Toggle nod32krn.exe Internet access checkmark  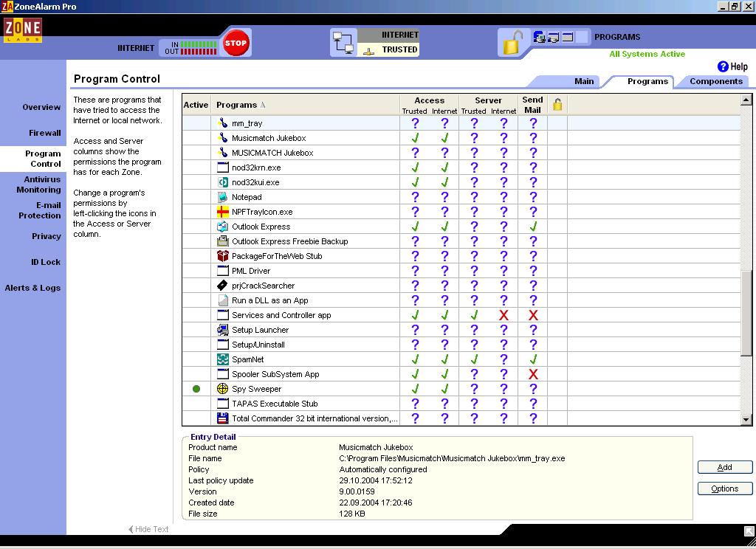(x=444, y=168)
